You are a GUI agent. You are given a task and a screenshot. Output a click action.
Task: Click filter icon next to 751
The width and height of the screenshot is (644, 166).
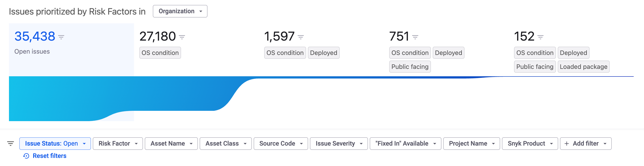click(415, 37)
